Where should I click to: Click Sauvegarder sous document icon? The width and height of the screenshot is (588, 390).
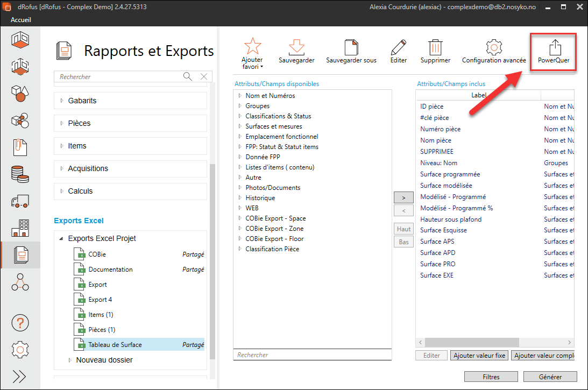click(x=351, y=47)
